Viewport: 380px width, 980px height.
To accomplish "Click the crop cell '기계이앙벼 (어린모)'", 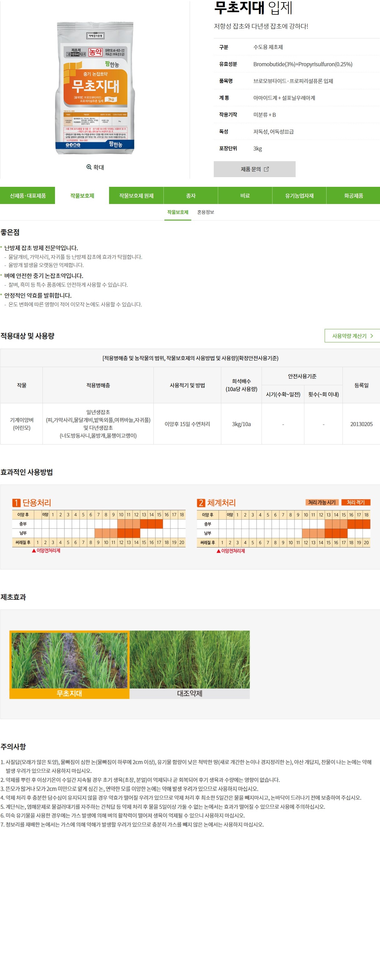I will tap(22, 424).
